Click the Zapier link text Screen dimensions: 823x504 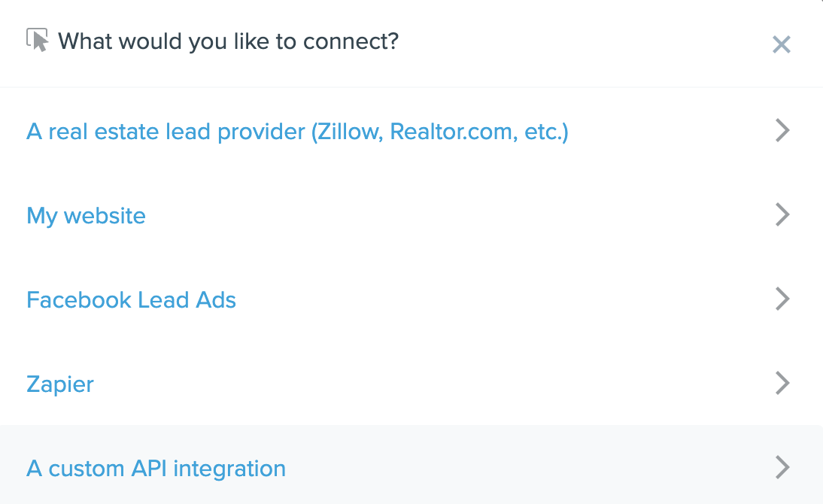pyautogui.click(x=60, y=384)
